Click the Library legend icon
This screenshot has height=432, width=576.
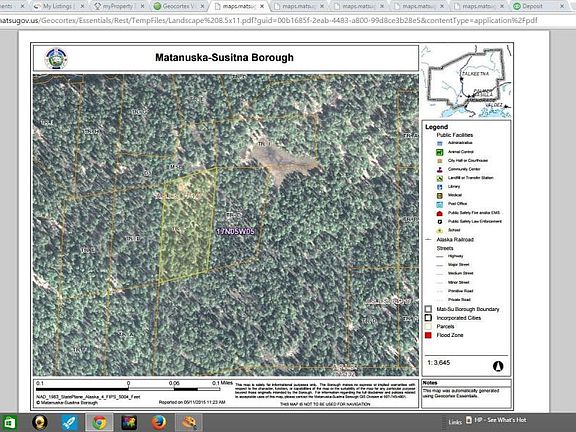click(439, 187)
